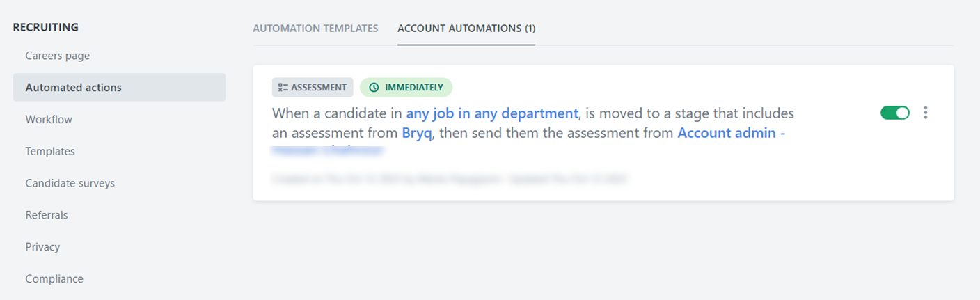
Task: Open the Referrals settings
Action: [x=47, y=215]
